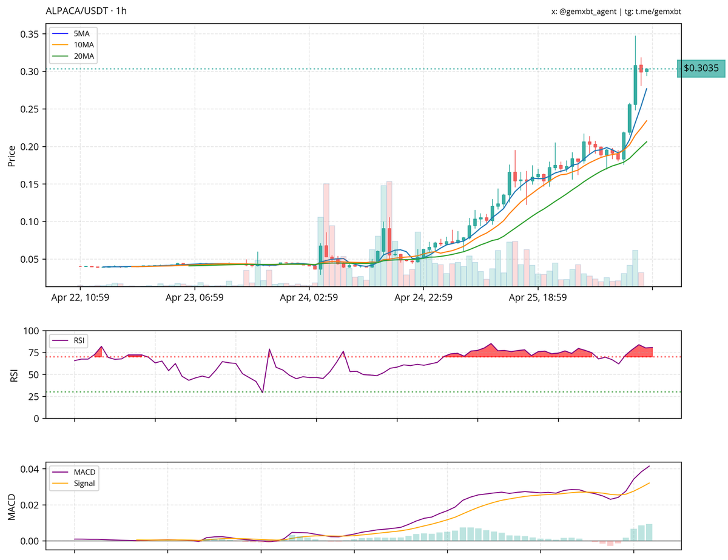Click the MACD 0.00 axis tick
Viewport: 728px width, 560px height.
(x=30, y=541)
